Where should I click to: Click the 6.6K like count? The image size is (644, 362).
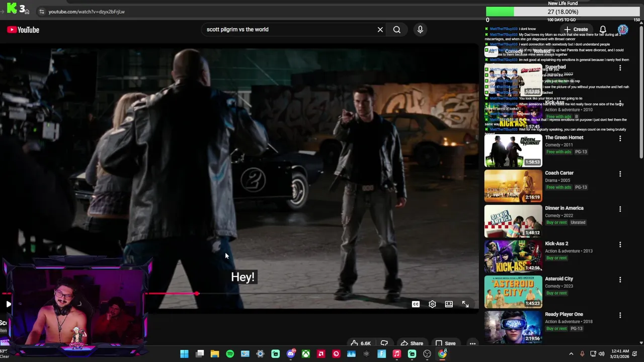(x=366, y=344)
